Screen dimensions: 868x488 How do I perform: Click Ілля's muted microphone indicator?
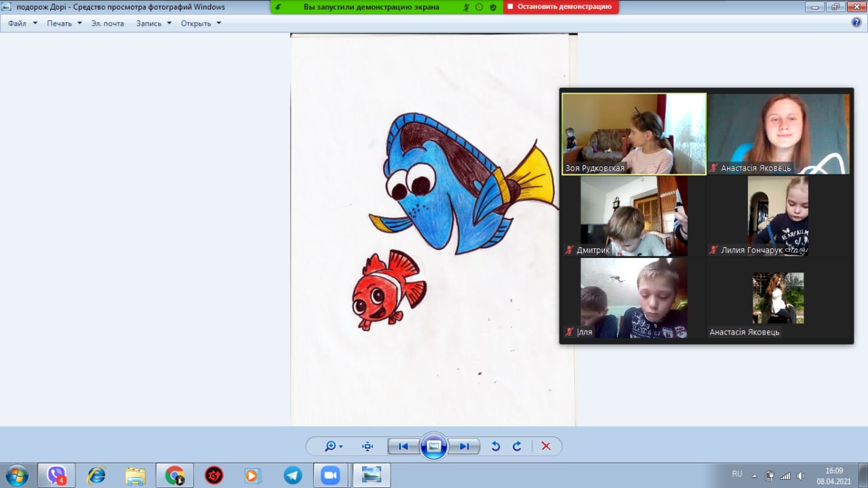click(570, 332)
